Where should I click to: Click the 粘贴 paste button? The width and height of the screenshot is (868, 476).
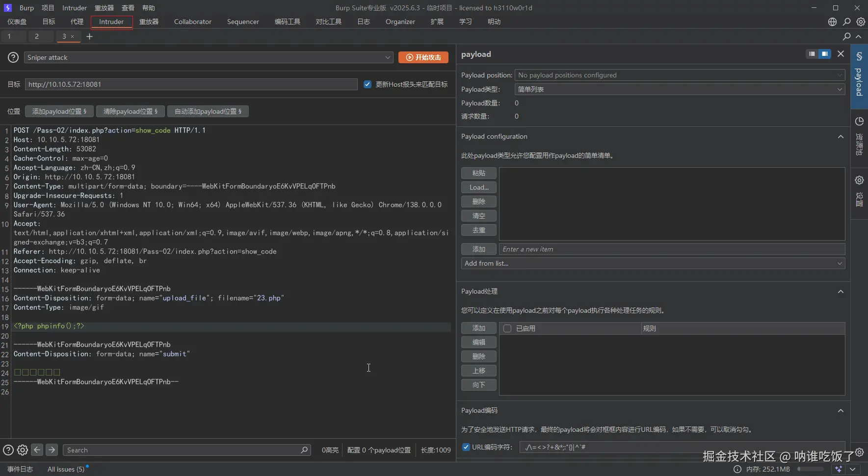(479, 173)
